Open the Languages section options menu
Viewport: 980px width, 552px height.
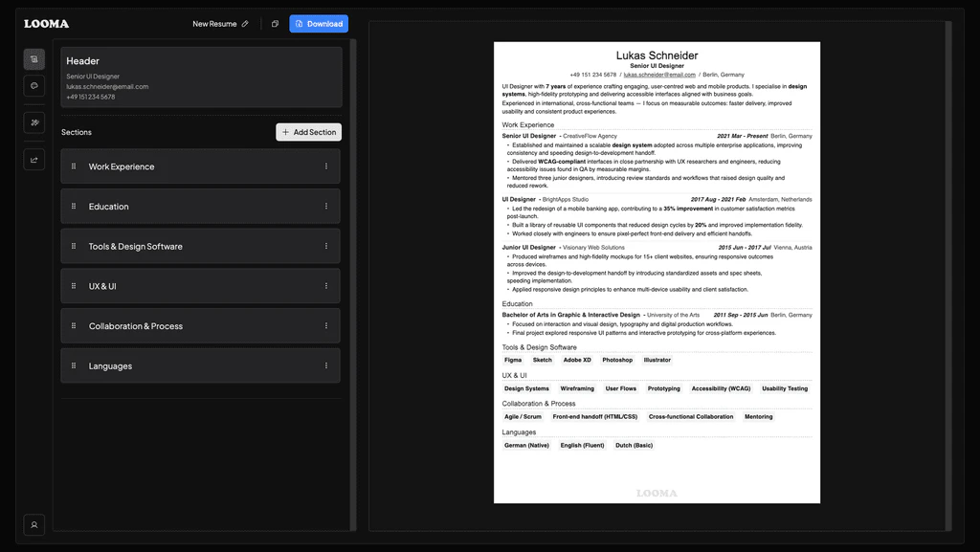coord(325,365)
